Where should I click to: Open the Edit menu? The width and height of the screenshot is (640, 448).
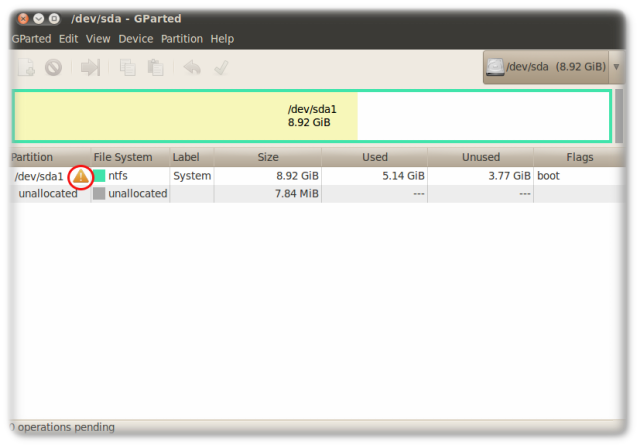click(68, 39)
